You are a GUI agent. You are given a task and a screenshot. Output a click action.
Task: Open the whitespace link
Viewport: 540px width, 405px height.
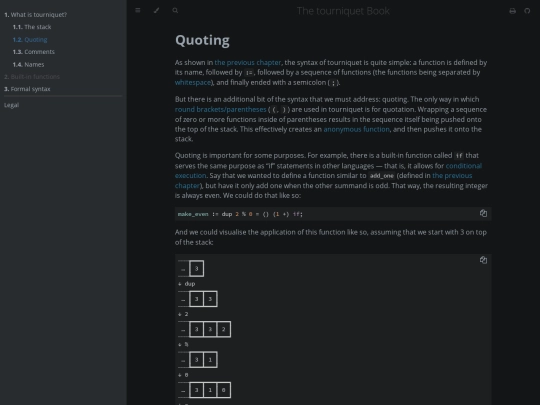(x=193, y=82)
